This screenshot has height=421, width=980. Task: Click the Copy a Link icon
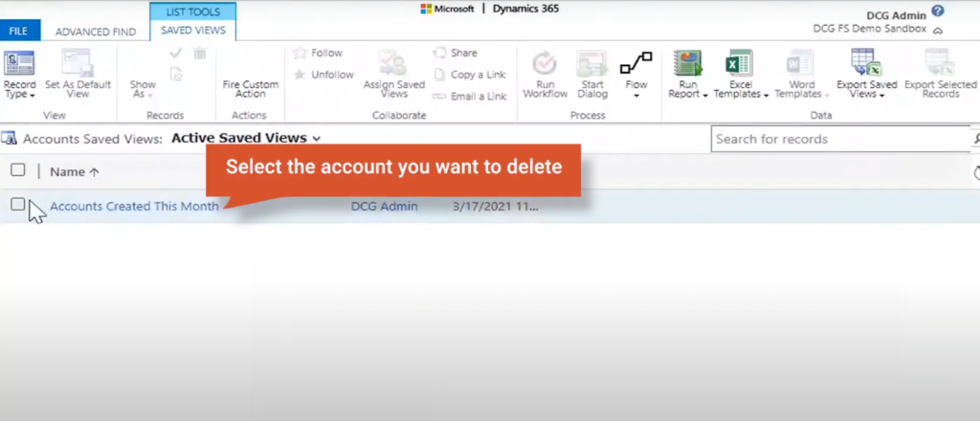click(x=439, y=75)
